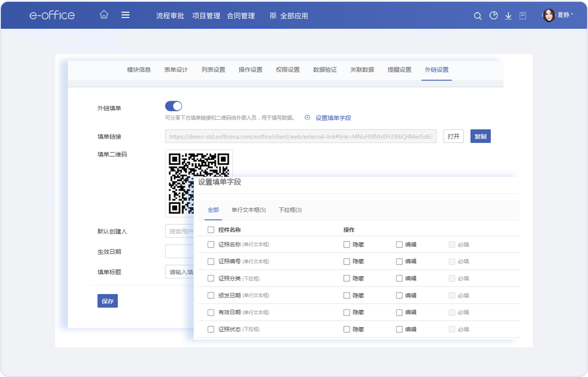Click the 填单链接 URL field
588x377 pixels.
click(300, 136)
